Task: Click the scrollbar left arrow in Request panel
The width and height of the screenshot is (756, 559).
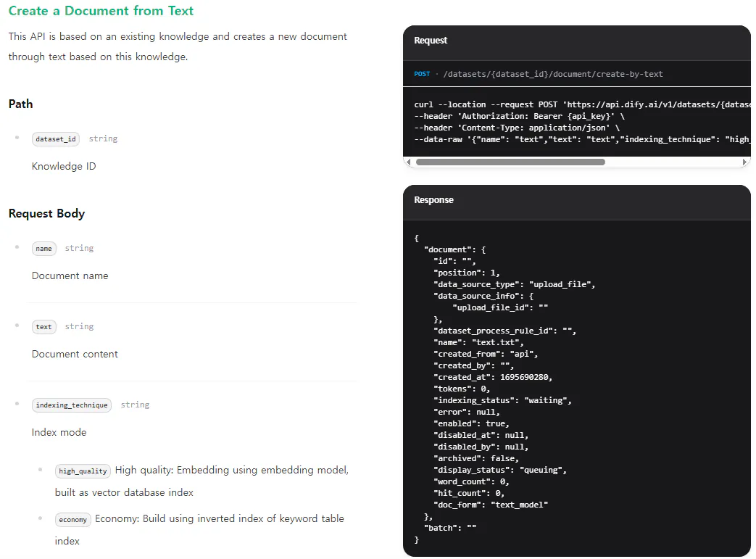Action: pos(409,162)
